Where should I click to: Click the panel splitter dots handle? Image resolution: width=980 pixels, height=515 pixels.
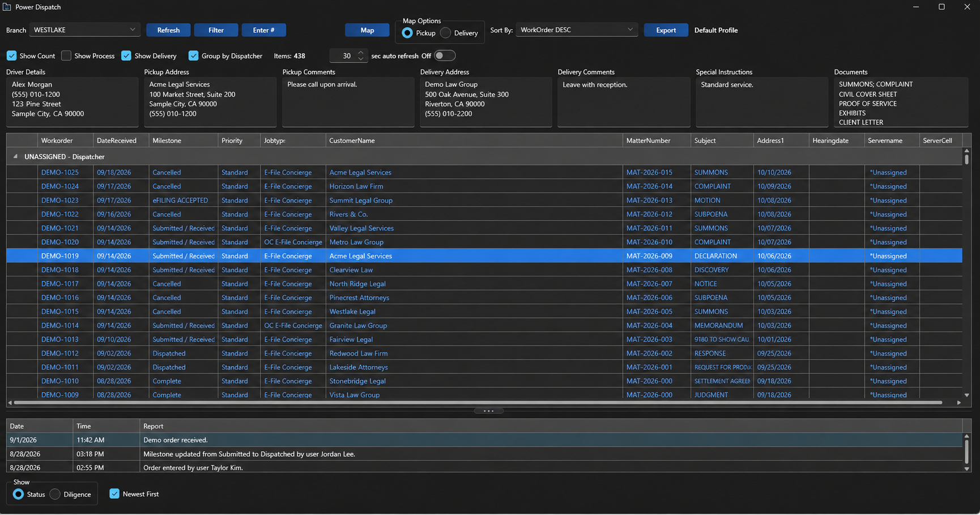[488, 411]
